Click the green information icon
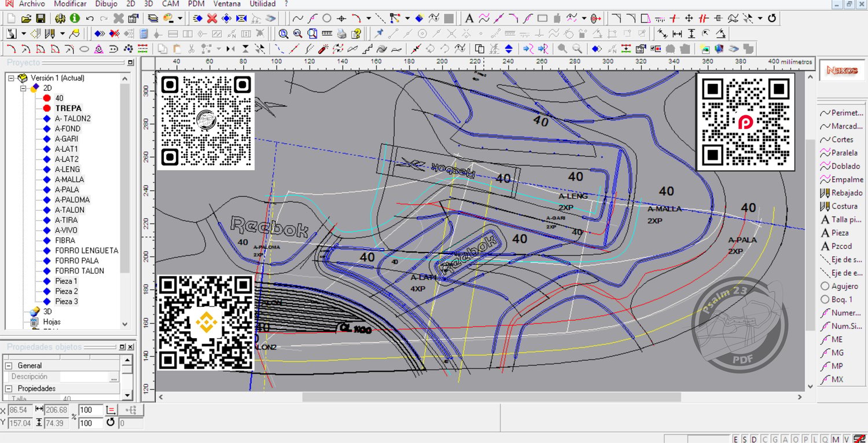The height and width of the screenshot is (443, 868). (x=75, y=19)
